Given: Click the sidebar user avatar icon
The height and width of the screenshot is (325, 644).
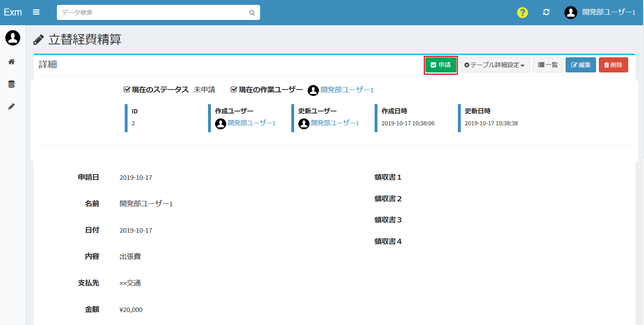Looking at the screenshot, I should pyautogui.click(x=13, y=38).
